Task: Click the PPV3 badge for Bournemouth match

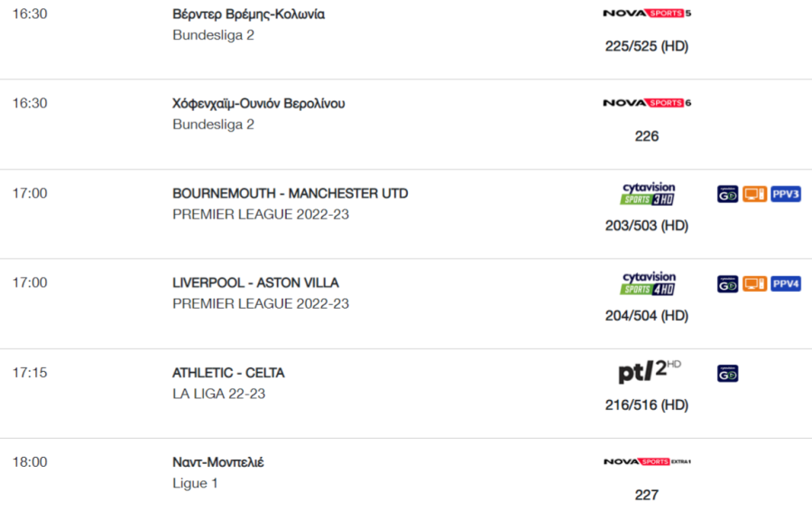Action: click(786, 194)
